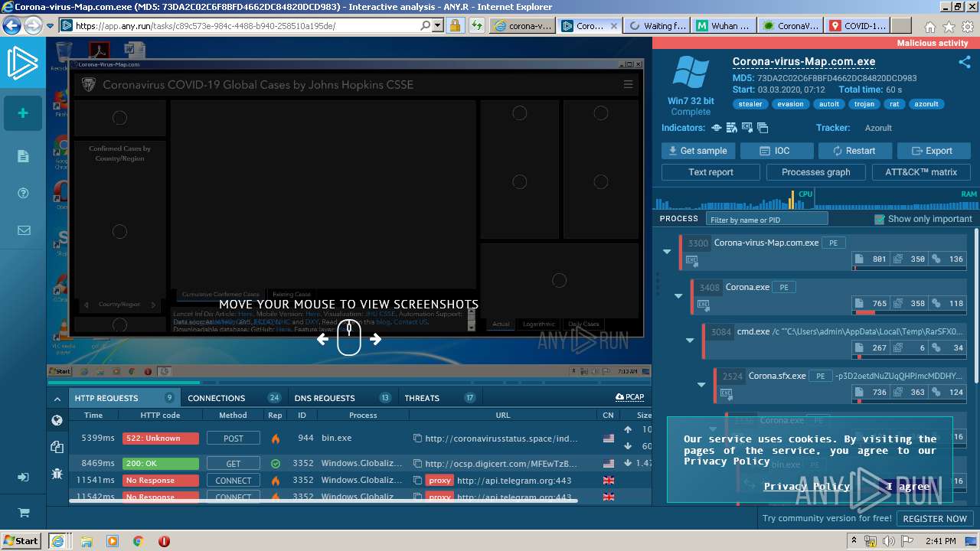Image resolution: width=980 pixels, height=551 pixels.
Task: Click the azorult tag
Action: (926, 104)
